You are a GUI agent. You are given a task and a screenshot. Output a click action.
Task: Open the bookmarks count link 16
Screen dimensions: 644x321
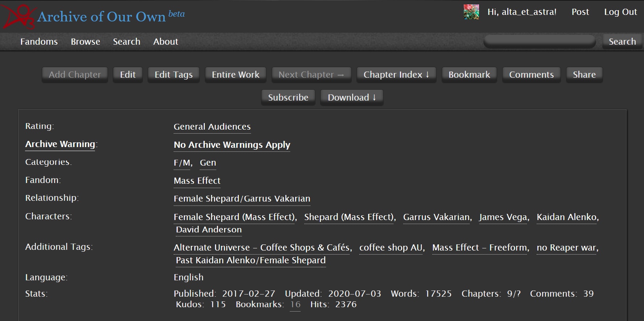[x=296, y=305]
